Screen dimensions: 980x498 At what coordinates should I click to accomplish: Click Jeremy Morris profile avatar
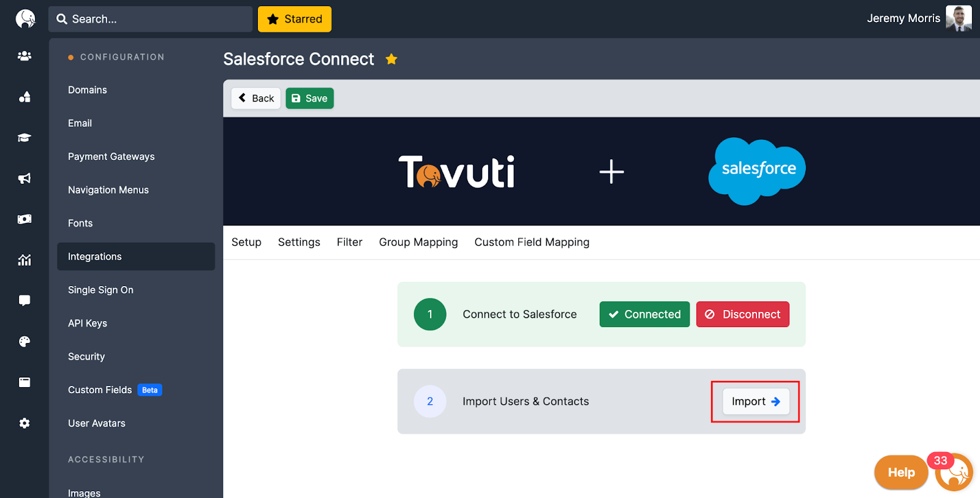pyautogui.click(x=959, y=18)
